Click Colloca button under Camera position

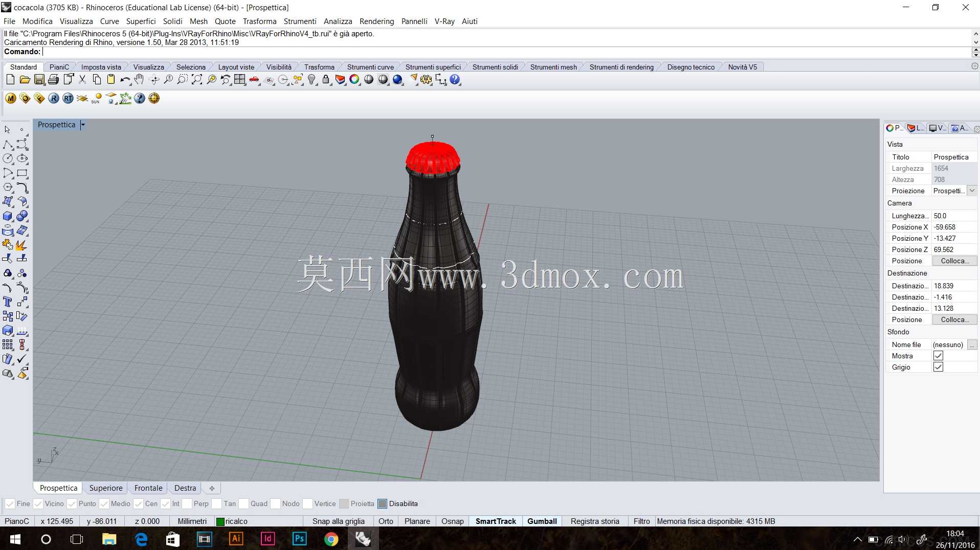click(x=954, y=261)
